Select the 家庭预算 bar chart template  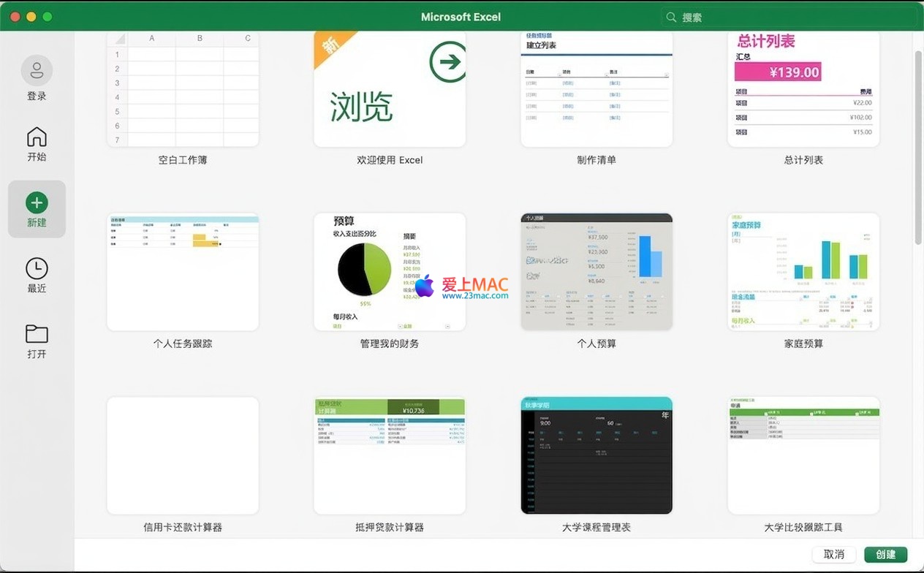tap(803, 272)
